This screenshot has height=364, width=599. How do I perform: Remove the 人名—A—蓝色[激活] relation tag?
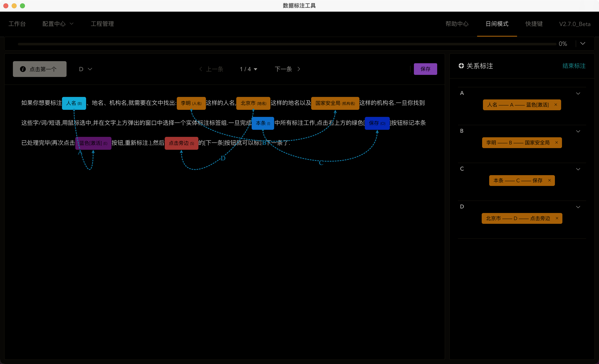click(x=556, y=105)
